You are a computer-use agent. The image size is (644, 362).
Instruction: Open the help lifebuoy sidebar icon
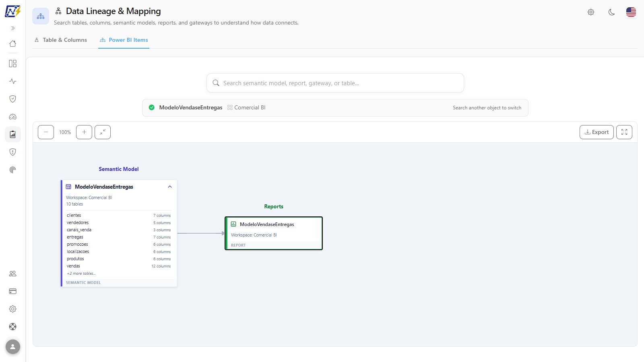tap(13, 327)
